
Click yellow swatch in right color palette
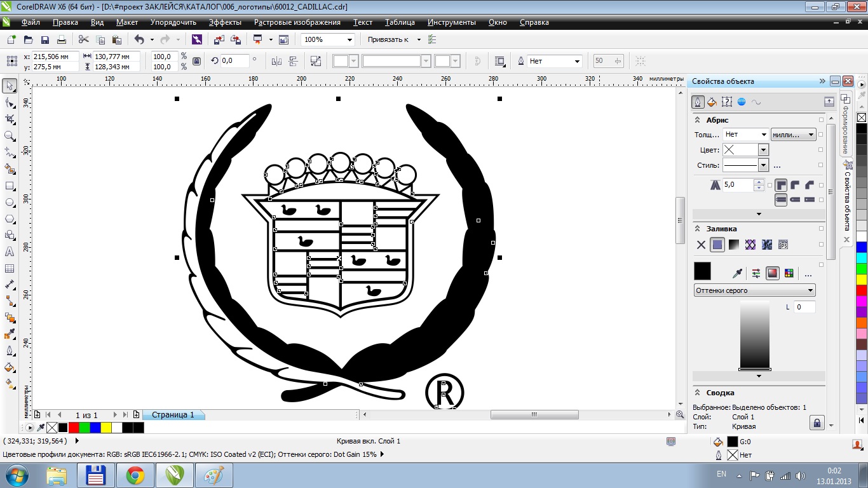[x=862, y=280]
